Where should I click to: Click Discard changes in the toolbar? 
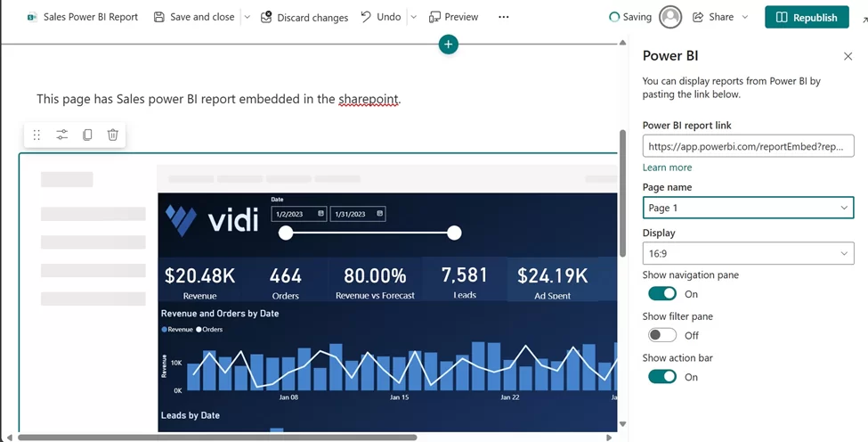[x=304, y=17]
